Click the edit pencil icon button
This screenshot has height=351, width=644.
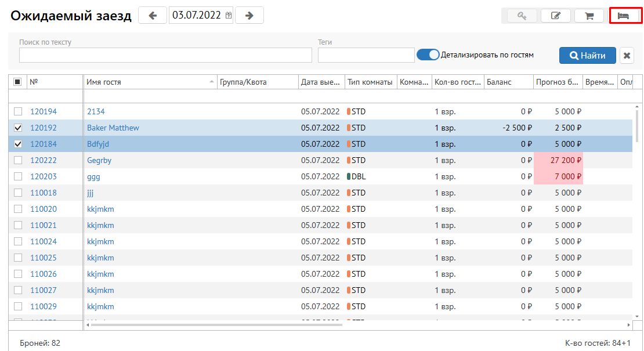pyautogui.click(x=555, y=16)
